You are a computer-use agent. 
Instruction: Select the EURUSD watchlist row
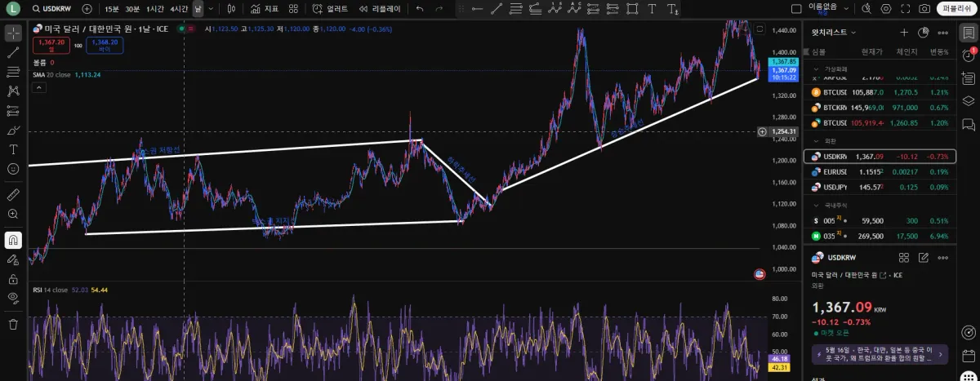tap(880, 172)
